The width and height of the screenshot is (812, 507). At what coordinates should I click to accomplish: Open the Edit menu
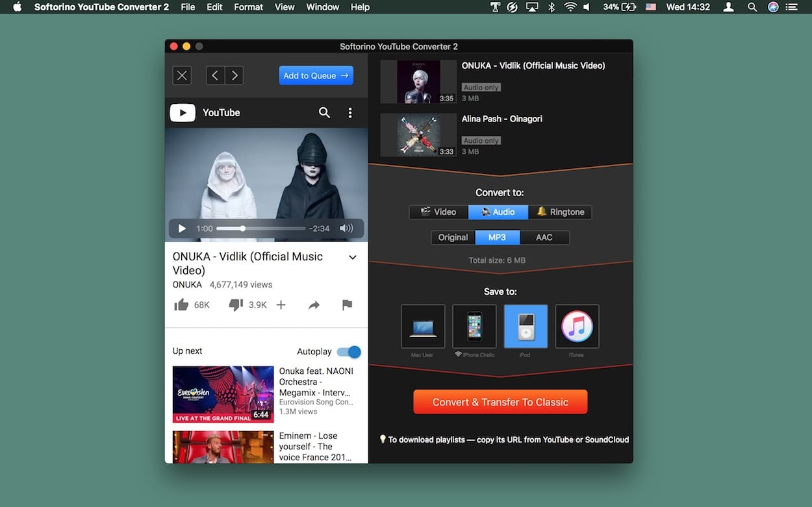(x=214, y=7)
